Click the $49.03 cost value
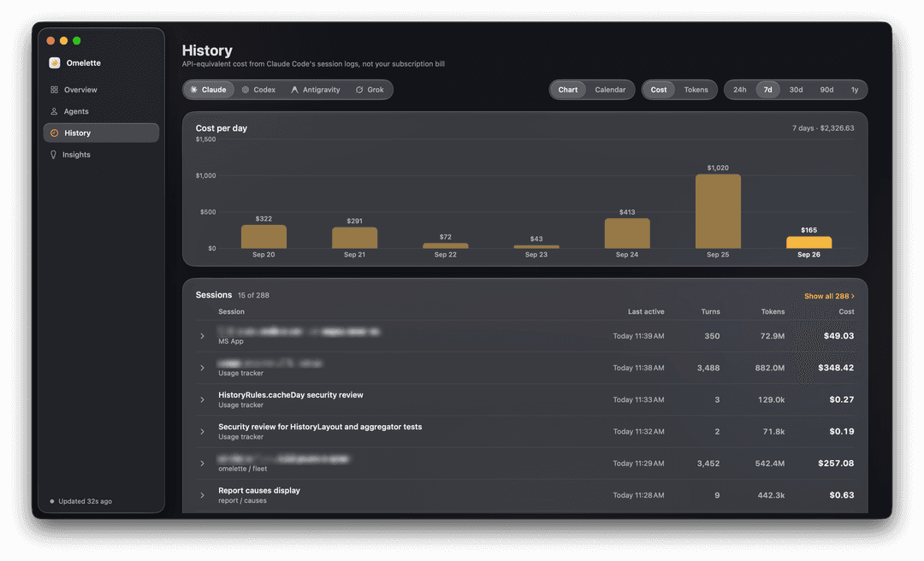924x561 pixels. click(x=838, y=336)
